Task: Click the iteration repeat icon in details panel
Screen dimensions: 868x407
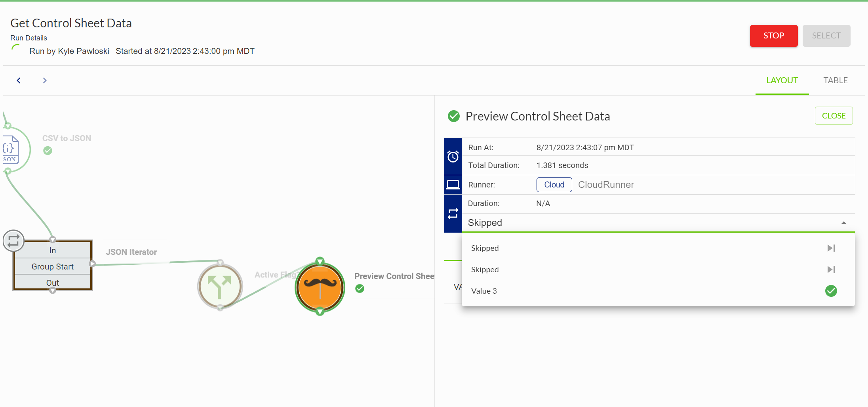Action: click(x=453, y=214)
